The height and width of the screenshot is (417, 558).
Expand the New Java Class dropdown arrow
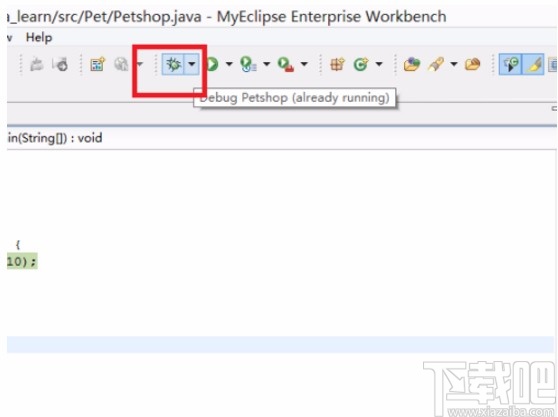click(379, 64)
